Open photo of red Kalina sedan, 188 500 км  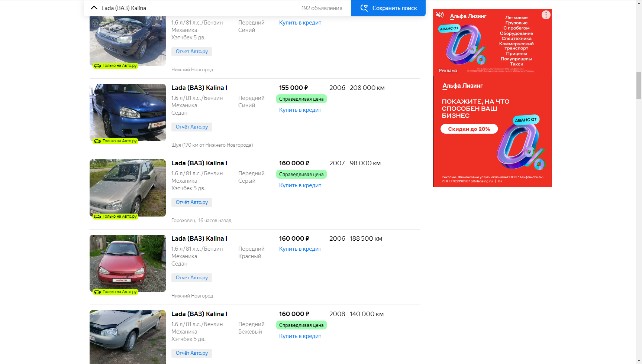pos(128,263)
